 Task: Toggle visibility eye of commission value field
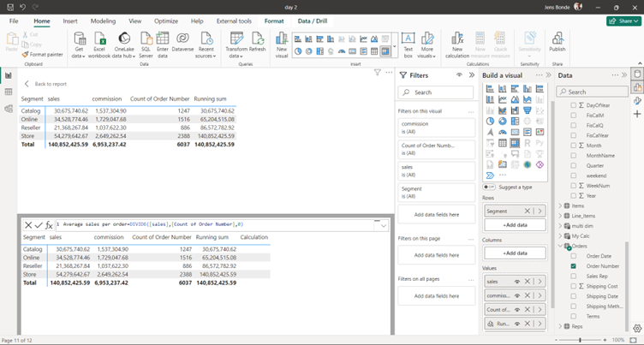(x=517, y=295)
